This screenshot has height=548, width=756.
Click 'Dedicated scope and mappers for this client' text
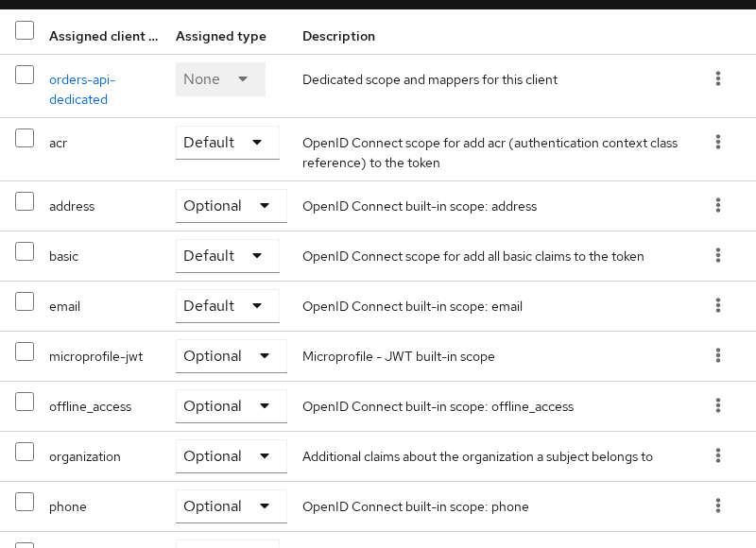pos(430,79)
